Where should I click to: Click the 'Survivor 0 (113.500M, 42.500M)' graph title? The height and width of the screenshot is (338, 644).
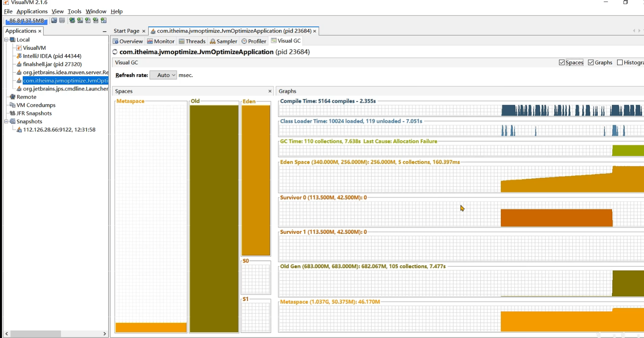[x=324, y=197]
